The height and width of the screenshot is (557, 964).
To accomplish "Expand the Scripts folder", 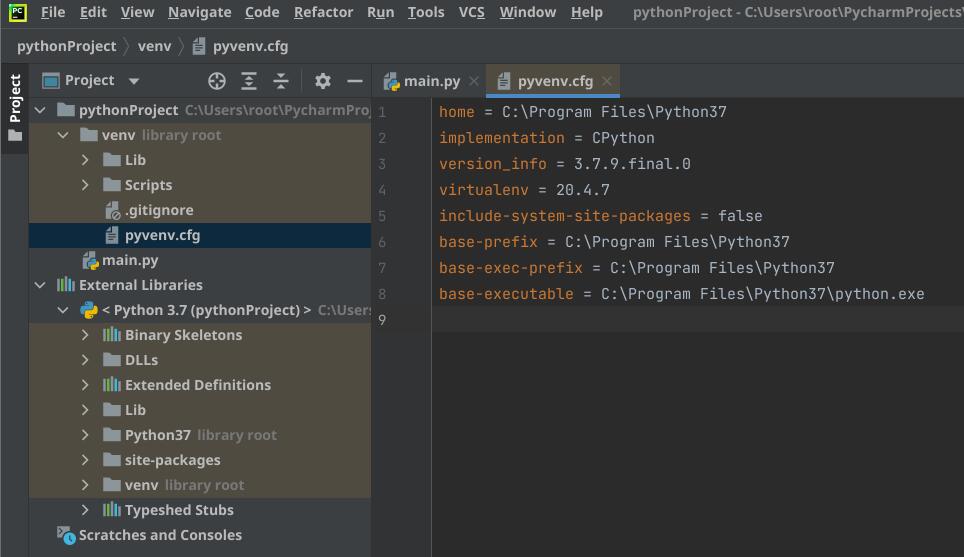I will coord(86,185).
